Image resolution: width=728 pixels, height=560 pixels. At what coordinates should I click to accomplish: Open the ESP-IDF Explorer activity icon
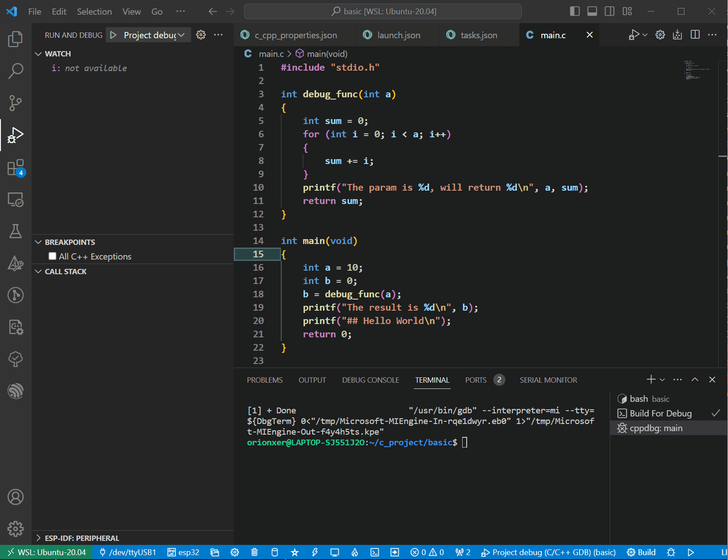[16, 391]
